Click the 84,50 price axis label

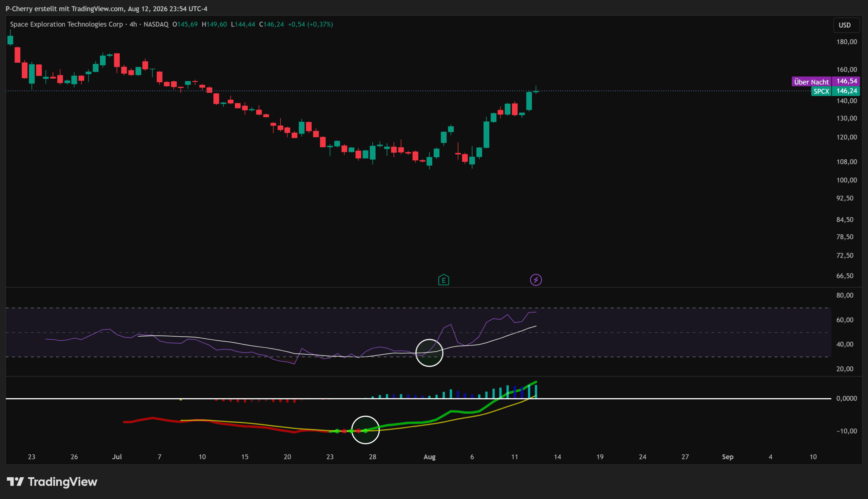[845, 220]
